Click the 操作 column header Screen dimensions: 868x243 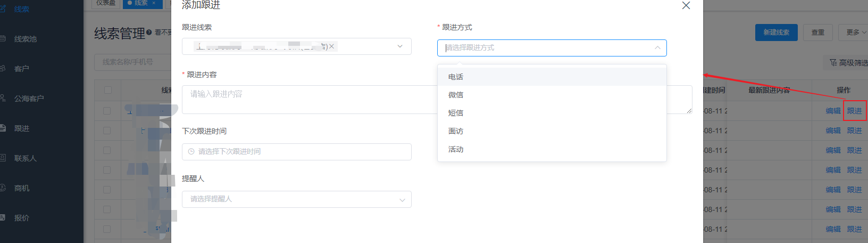(x=844, y=90)
